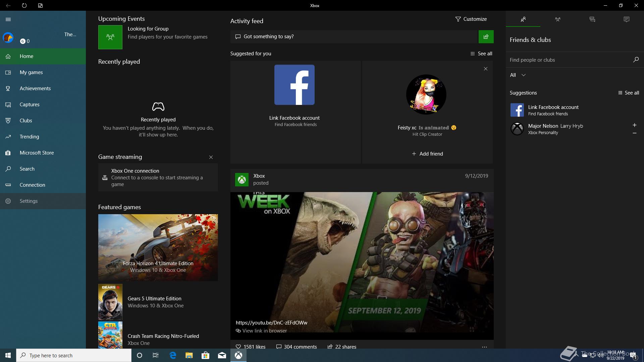Viewport: 644px width, 362px height.
Task: Open Settings in sidebar
Action: 43,201
